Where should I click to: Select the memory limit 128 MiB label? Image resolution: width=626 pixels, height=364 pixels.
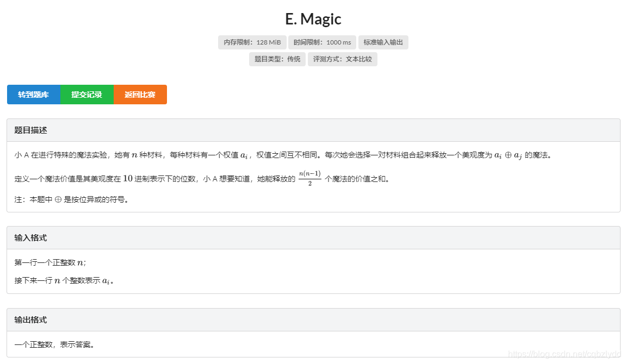point(252,42)
